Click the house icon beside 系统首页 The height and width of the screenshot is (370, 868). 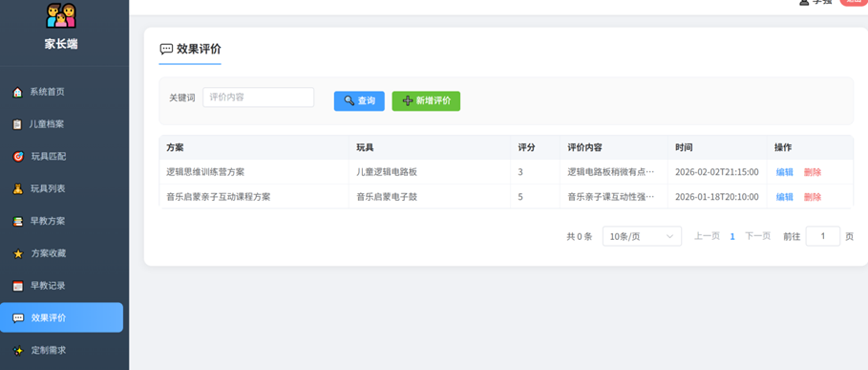(x=18, y=92)
